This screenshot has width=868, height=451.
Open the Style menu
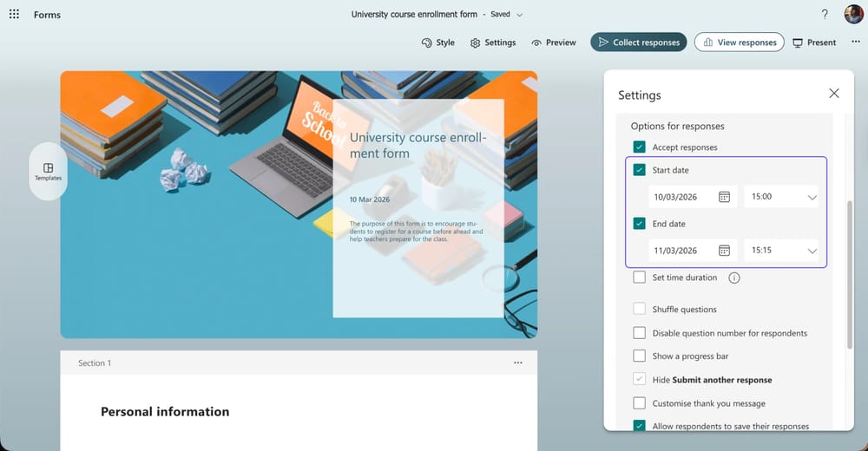point(437,42)
